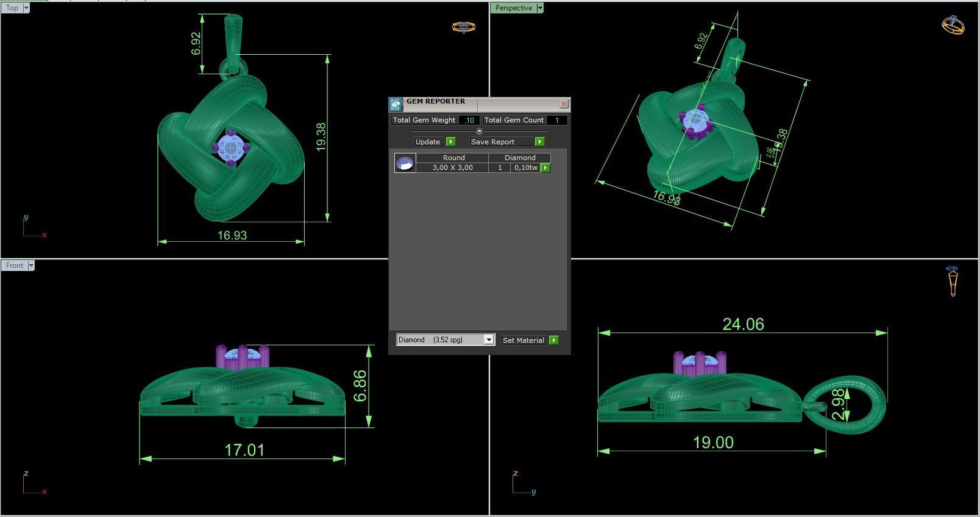Click the side-view icon in the bottom-right viewport
This screenshot has width=980, height=517.
click(952, 281)
